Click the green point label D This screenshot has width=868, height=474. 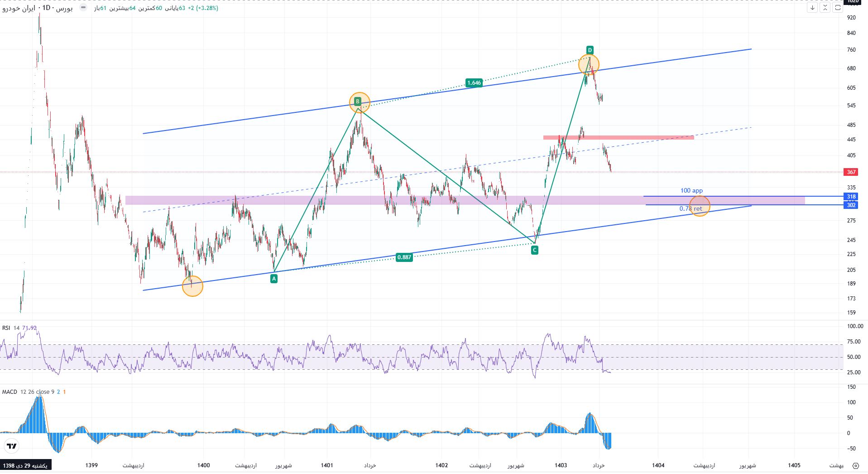pyautogui.click(x=590, y=50)
